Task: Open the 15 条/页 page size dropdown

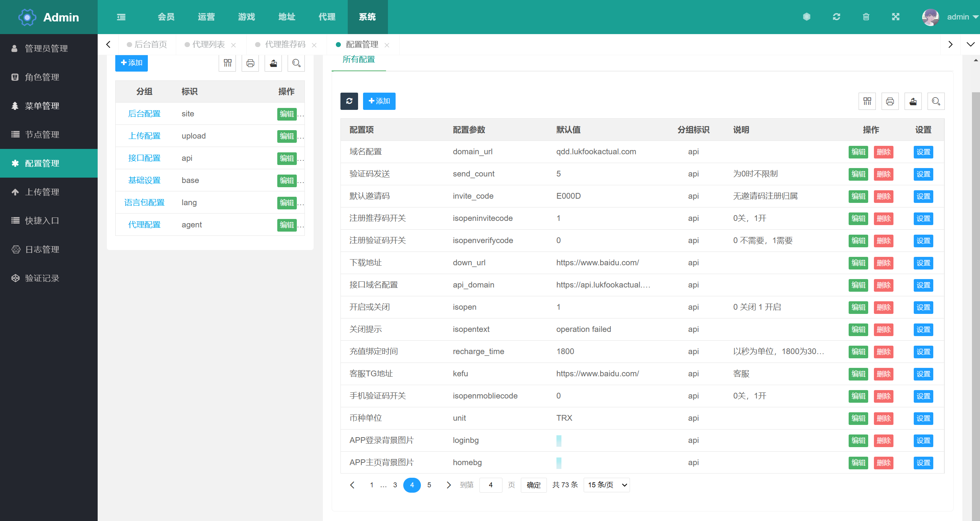Action: pos(607,485)
